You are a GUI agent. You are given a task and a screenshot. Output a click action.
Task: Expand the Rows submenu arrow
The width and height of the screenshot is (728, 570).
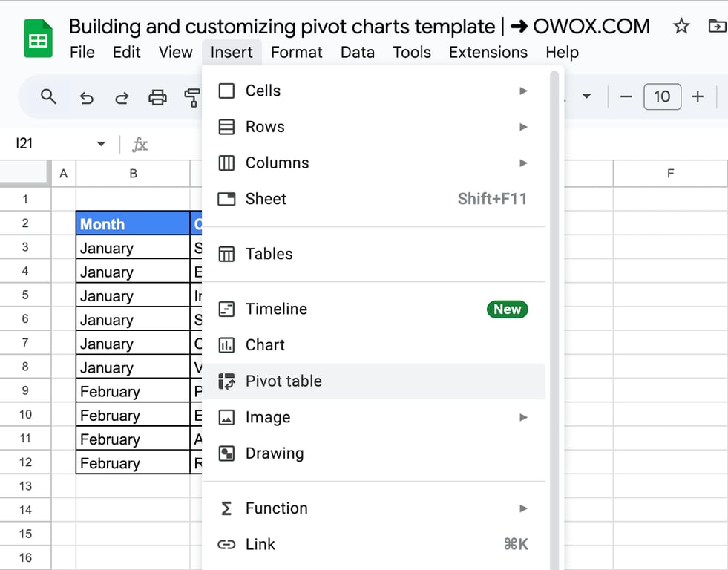pyautogui.click(x=523, y=127)
